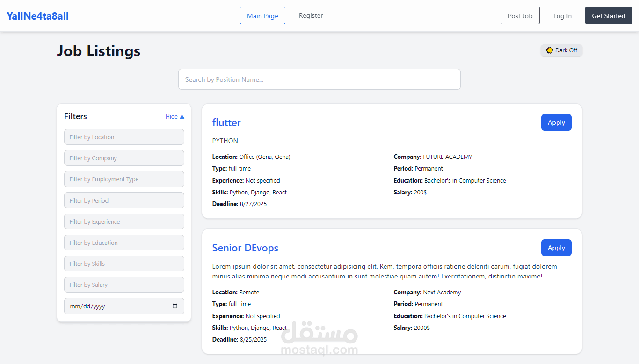Viewport: 639px width, 364px height.
Task: Select the Filter by Location field
Action: pyautogui.click(x=124, y=137)
